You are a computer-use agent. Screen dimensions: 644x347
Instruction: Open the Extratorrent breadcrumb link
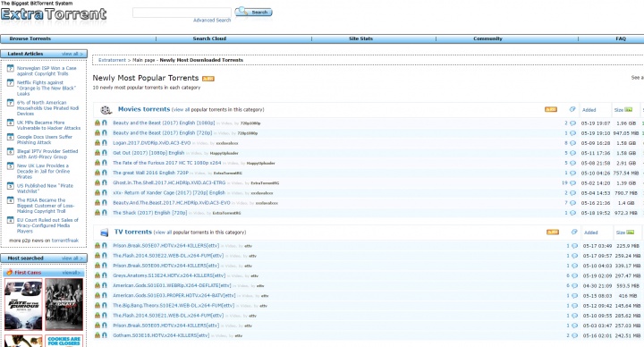(x=112, y=60)
